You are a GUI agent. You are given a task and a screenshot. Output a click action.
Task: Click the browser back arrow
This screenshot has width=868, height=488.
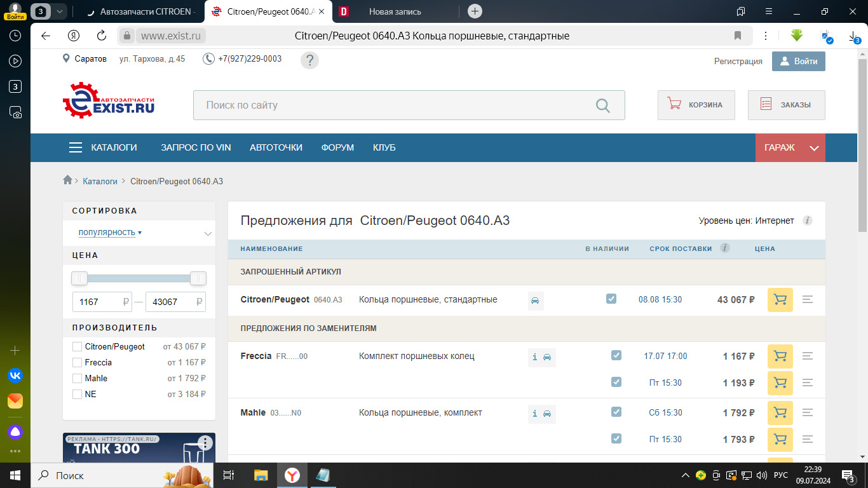[x=46, y=36]
